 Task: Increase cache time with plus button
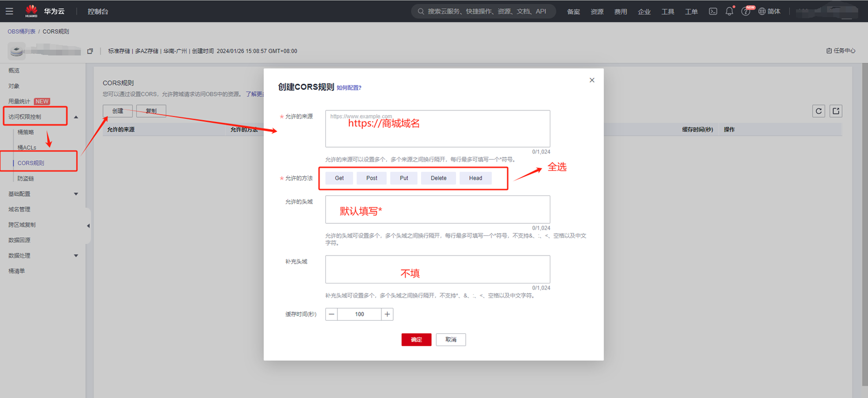387,314
